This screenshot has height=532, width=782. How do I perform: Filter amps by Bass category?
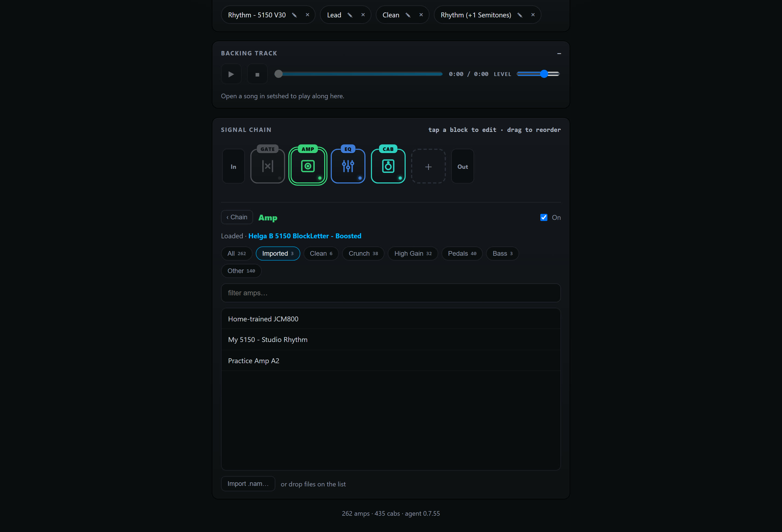coord(502,254)
